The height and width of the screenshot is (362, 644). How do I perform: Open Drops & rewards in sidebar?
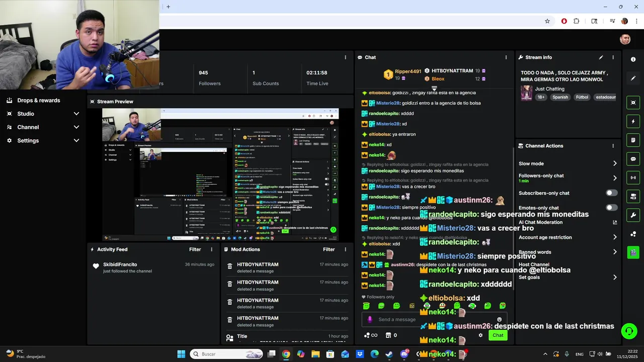click(38, 100)
